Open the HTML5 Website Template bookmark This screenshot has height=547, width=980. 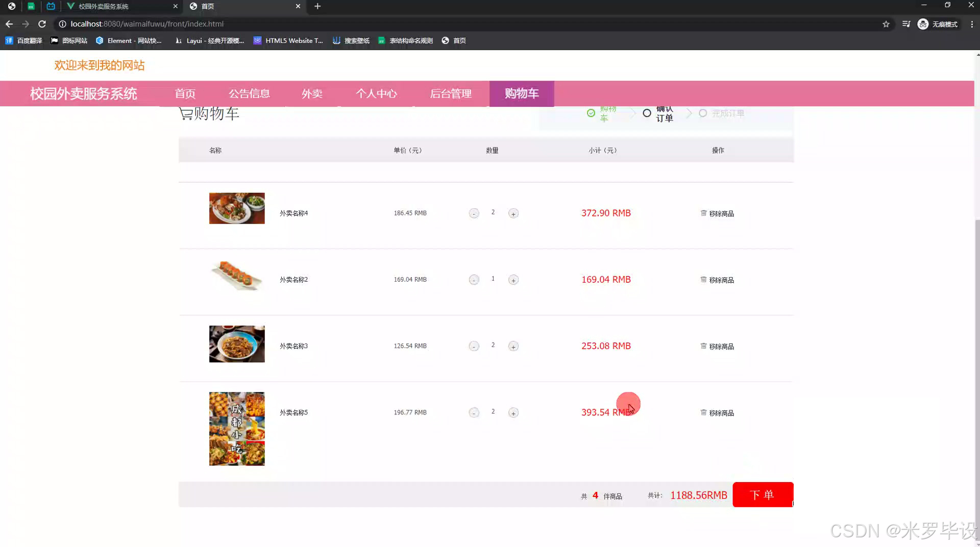[288, 40]
